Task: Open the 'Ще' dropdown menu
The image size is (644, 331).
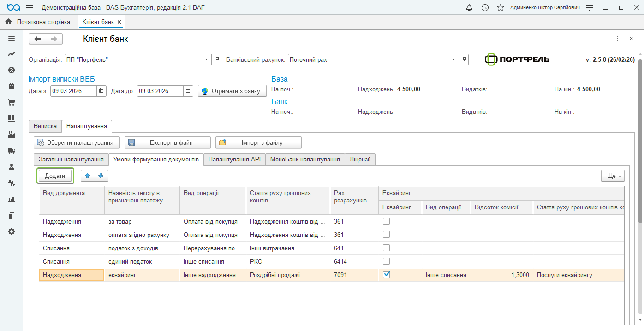Action: pyautogui.click(x=613, y=176)
